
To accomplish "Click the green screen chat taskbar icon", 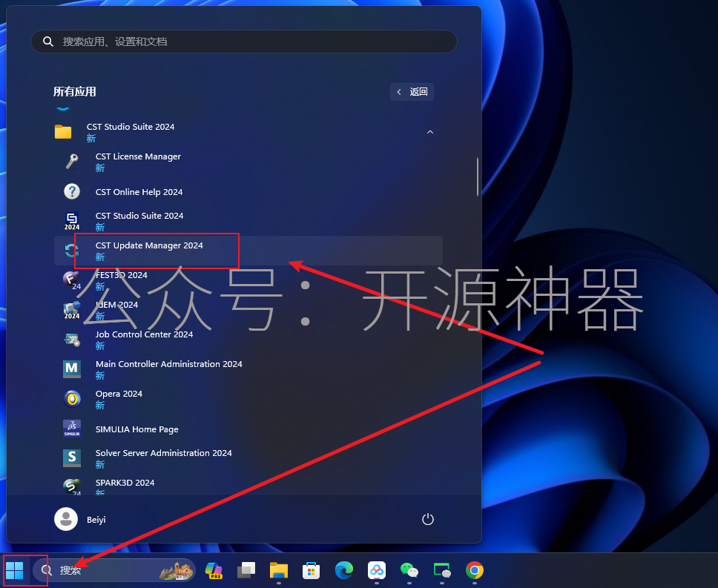I will [442, 570].
